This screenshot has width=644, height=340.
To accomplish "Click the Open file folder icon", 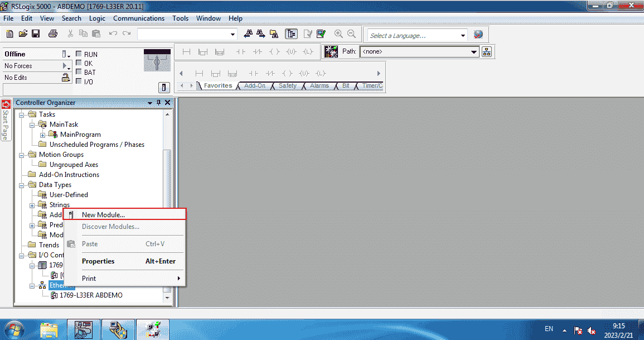I will point(23,34).
